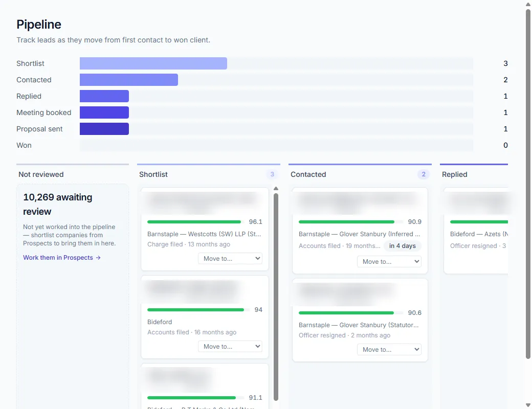
Task: Open Move to dropdown on Bideford score 94 card
Action: [230, 346]
